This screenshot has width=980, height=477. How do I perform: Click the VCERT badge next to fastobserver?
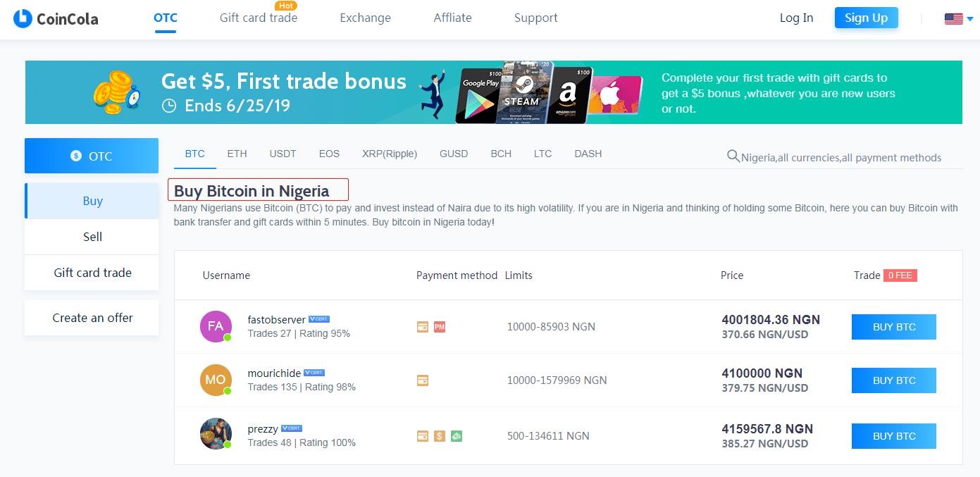click(319, 318)
